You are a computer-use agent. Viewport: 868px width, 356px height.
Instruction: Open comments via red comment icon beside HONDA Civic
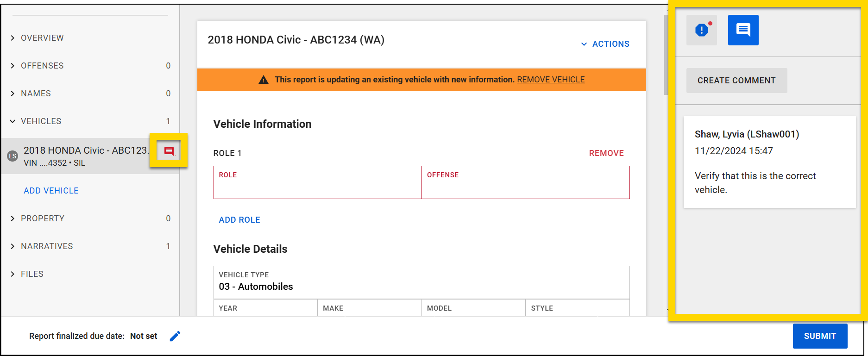pos(169,150)
